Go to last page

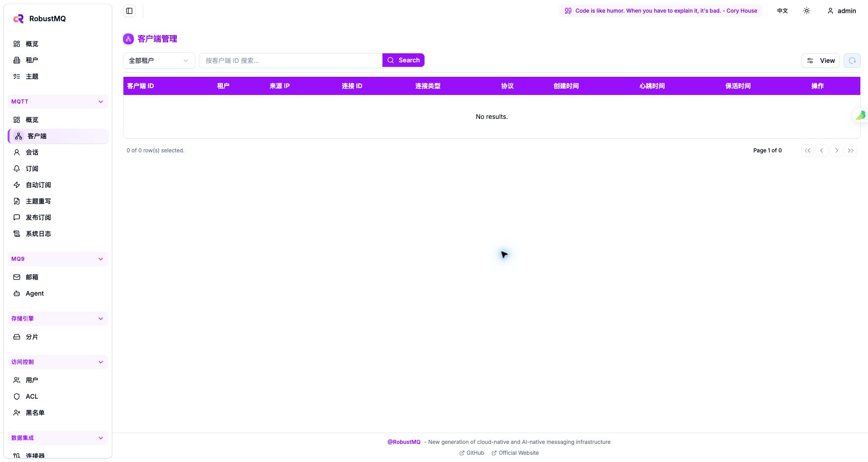[x=851, y=151]
